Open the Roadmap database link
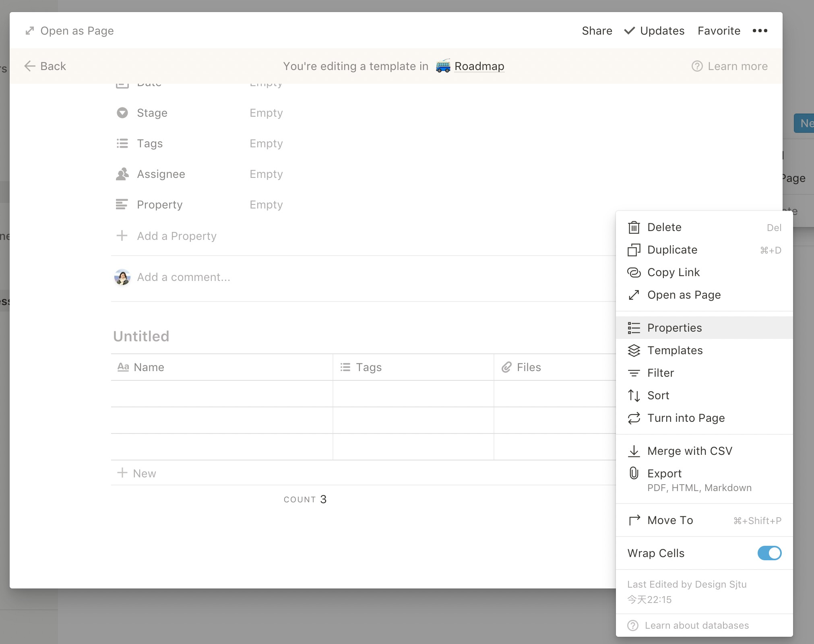Screen dimensions: 814x644 (x=479, y=66)
